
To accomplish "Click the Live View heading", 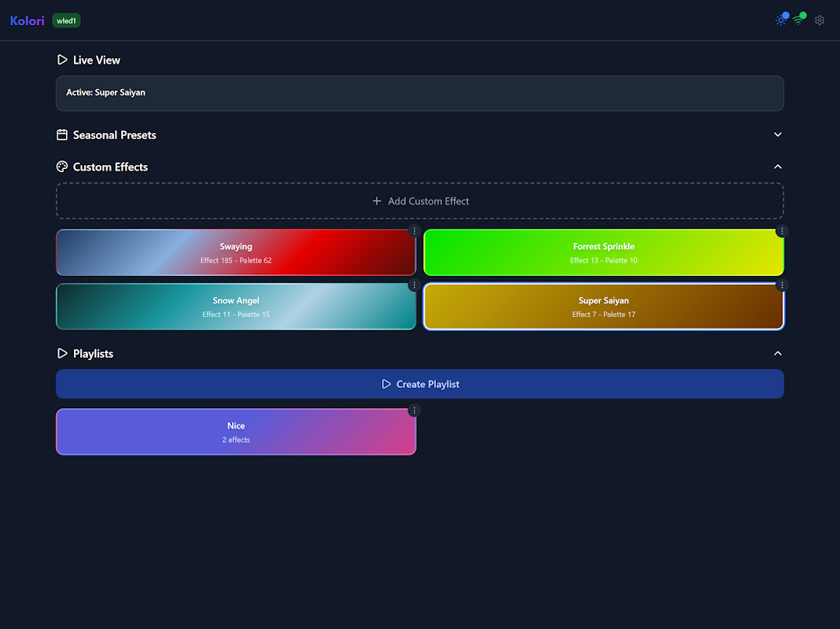I will tap(97, 60).
